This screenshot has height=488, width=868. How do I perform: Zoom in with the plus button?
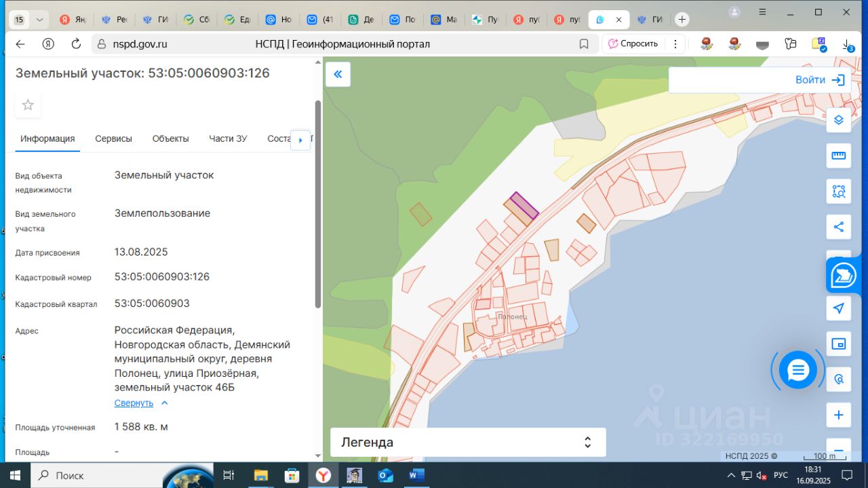point(839,415)
